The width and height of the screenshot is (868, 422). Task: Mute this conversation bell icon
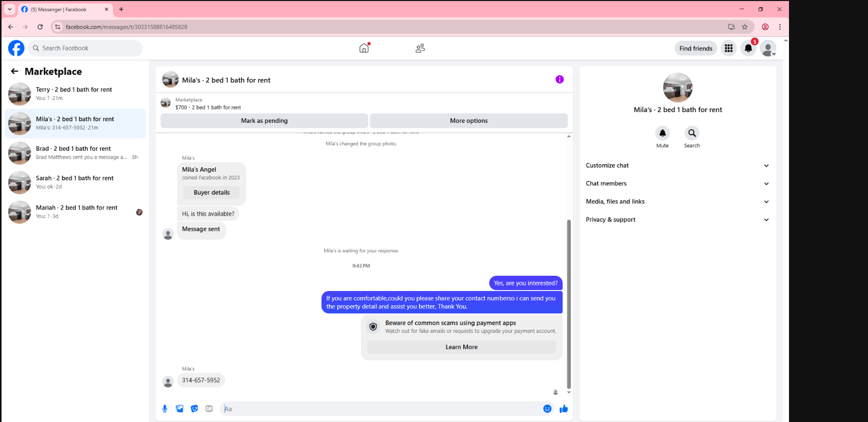[x=663, y=133]
